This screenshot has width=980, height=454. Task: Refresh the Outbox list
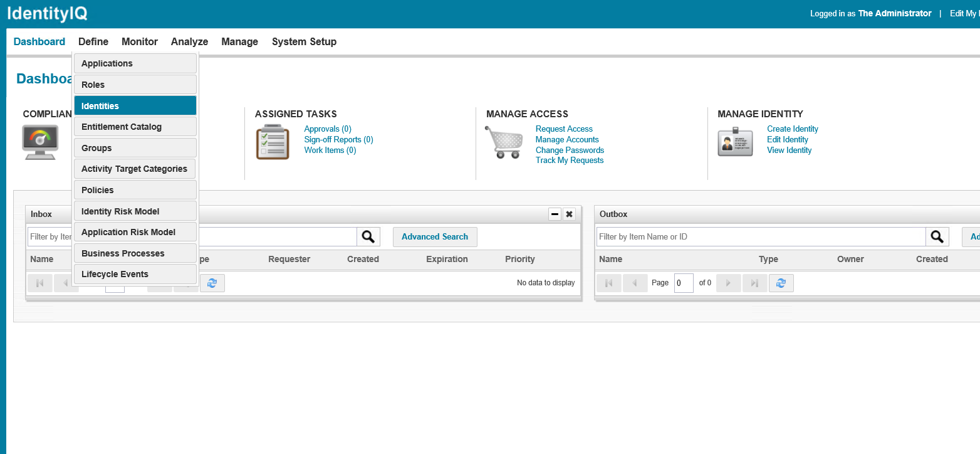click(x=781, y=283)
